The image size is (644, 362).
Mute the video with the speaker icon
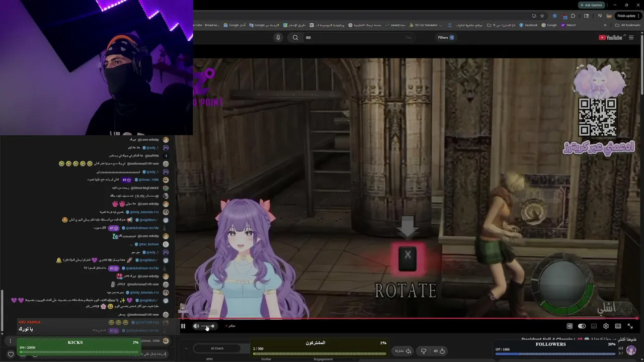pos(196,326)
